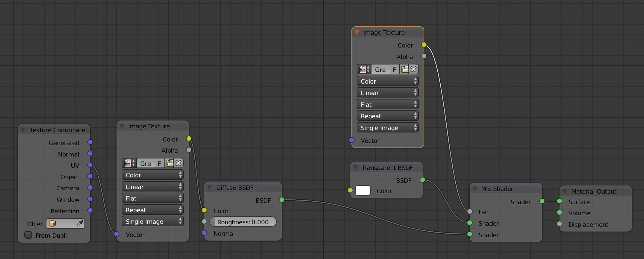This screenshot has height=259, width=644.
Task: Select the Mix Shader node by its title
Action: (x=497, y=189)
